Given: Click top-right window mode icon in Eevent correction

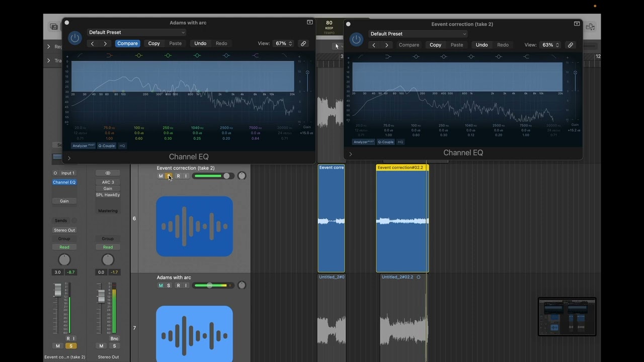Looking at the screenshot, I should [577, 24].
